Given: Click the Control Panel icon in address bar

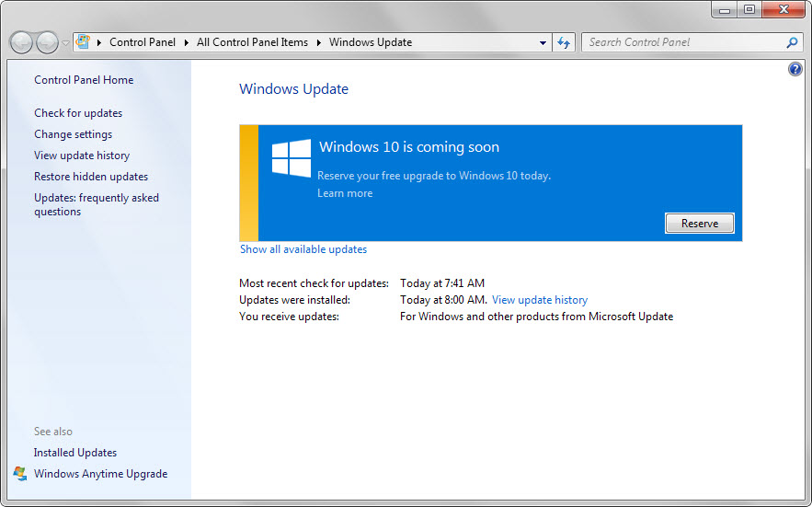Looking at the screenshot, I should pos(83,42).
